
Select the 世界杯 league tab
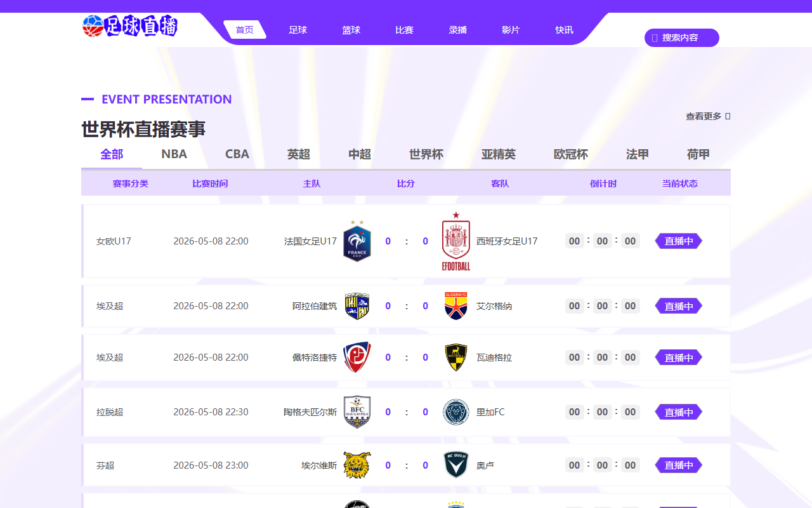(x=426, y=154)
